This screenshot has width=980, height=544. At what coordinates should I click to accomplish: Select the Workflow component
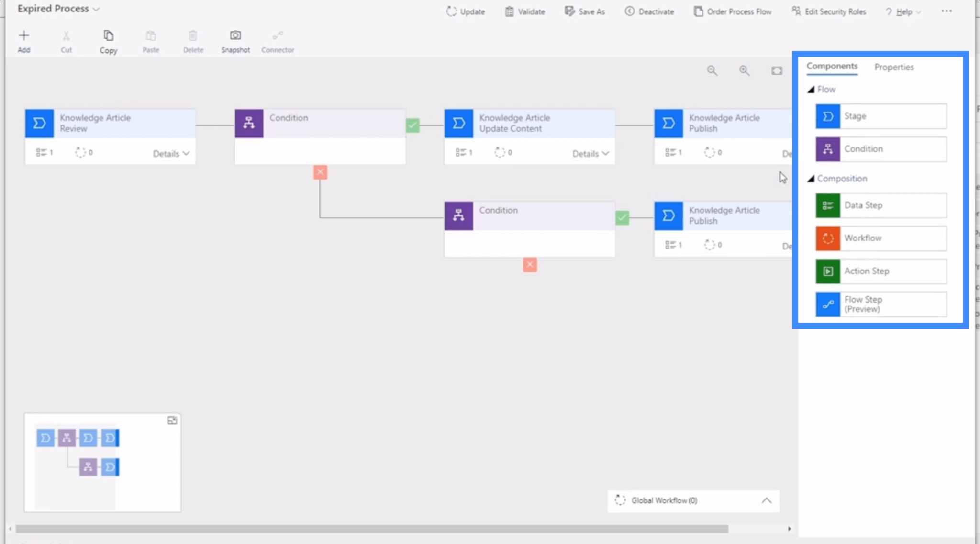881,238
